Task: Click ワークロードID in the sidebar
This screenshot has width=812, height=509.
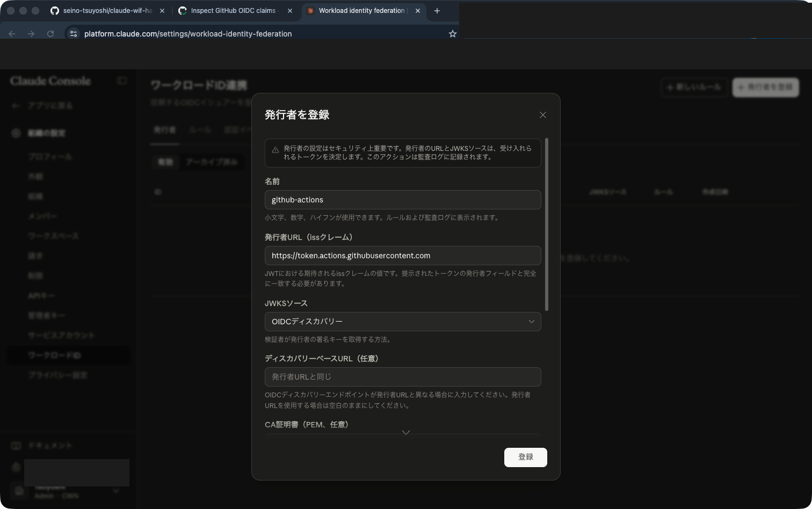Action: (x=68, y=355)
